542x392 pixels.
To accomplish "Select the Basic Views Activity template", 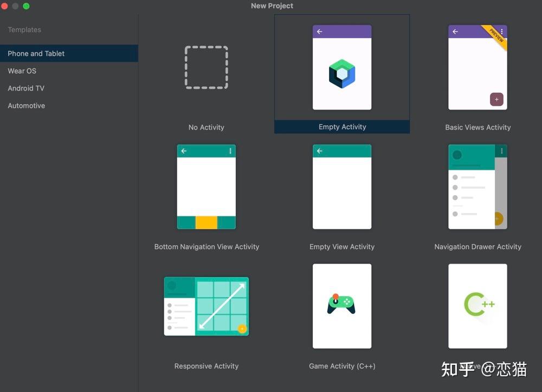I will 478,67.
